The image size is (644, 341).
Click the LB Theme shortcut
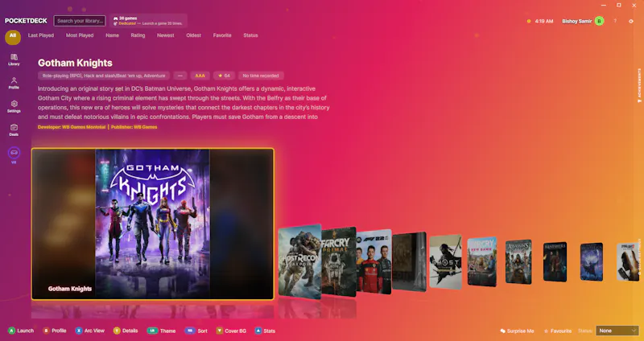tap(162, 331)
